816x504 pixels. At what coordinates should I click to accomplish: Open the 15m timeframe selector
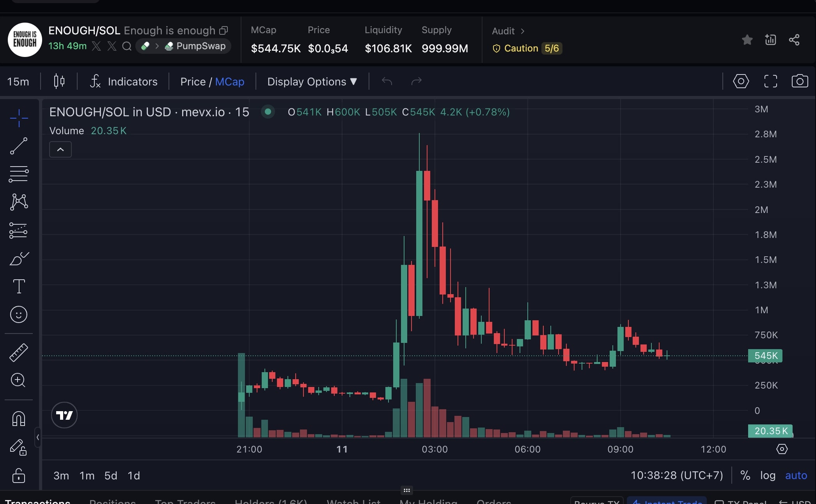coord(18,82)
